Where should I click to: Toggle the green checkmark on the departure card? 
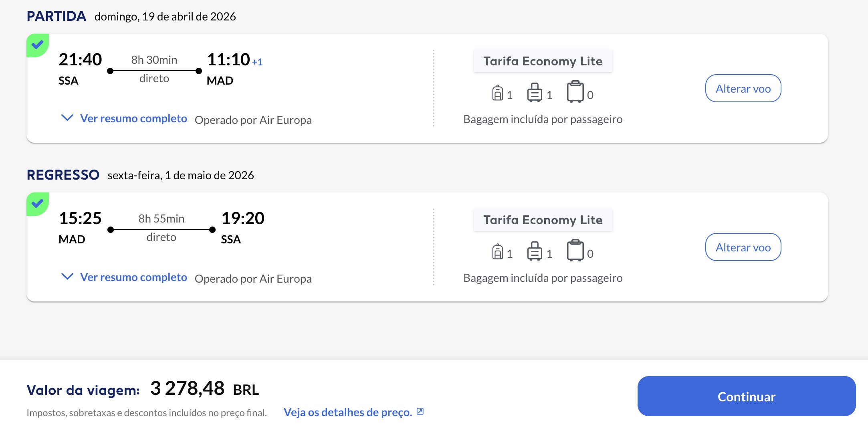38,45
